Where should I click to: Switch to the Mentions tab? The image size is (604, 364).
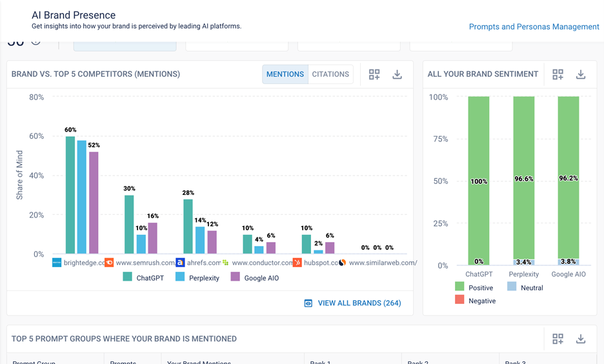coord(285,74)
